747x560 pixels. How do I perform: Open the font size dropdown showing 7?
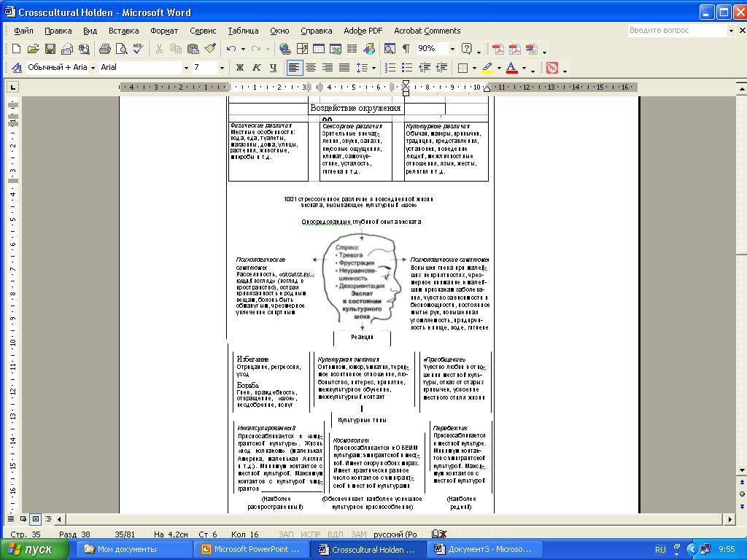(222, 68)
